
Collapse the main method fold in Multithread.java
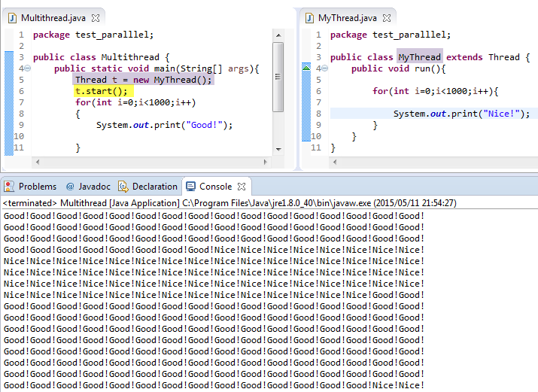27,68
